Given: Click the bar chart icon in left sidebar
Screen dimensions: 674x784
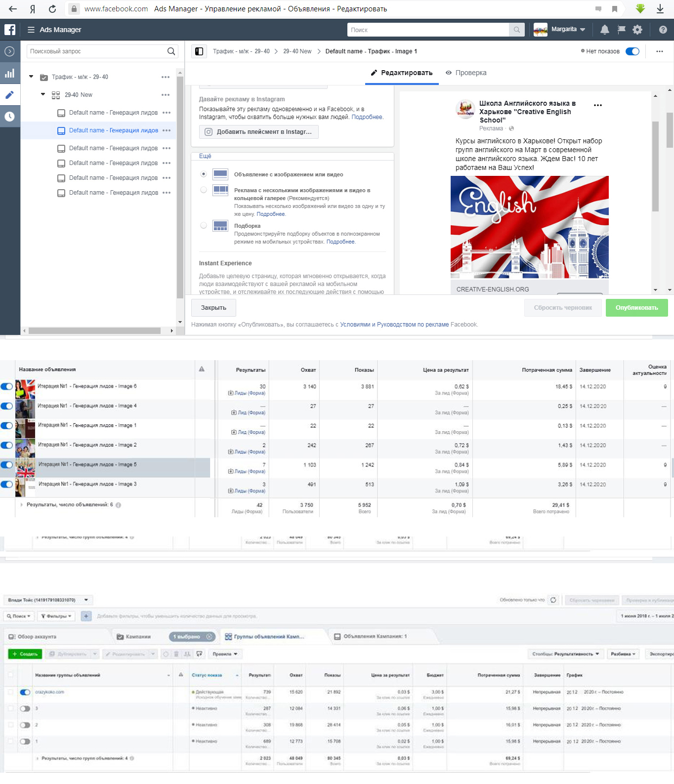Looking at the screenshot, I should (9, 74).
